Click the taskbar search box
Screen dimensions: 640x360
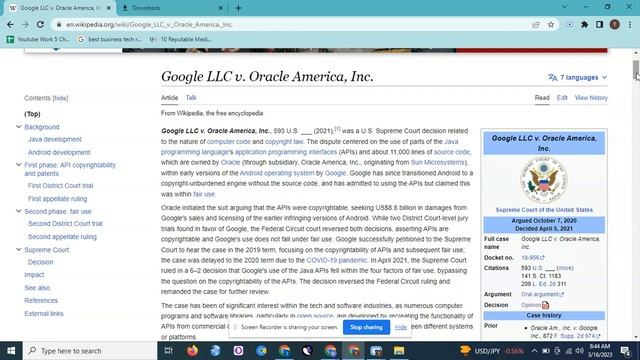point(90,351)
